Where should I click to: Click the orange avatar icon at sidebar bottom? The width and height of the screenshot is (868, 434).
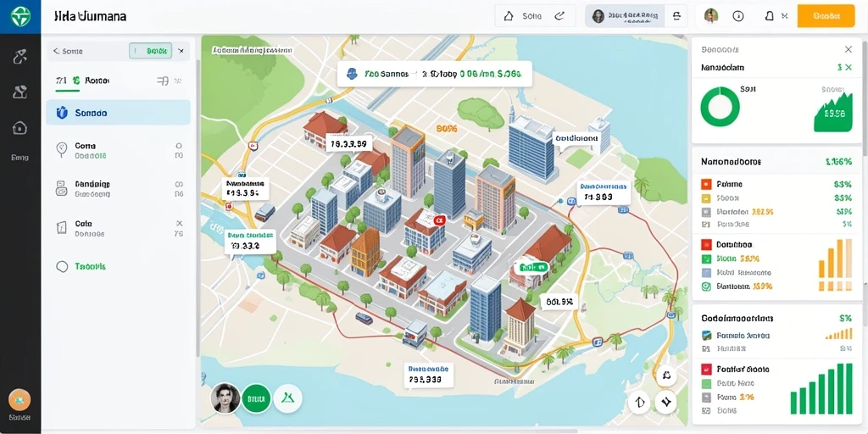pos(19,400)
